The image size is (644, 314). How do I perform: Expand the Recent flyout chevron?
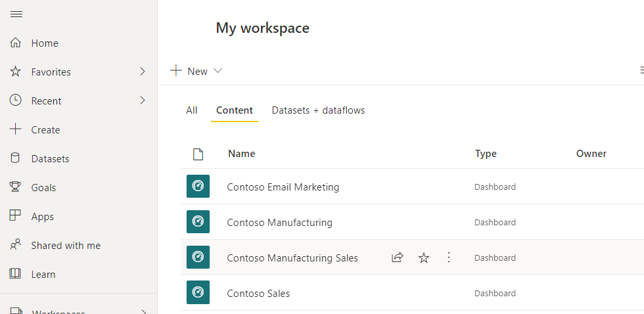coord(143,101)
